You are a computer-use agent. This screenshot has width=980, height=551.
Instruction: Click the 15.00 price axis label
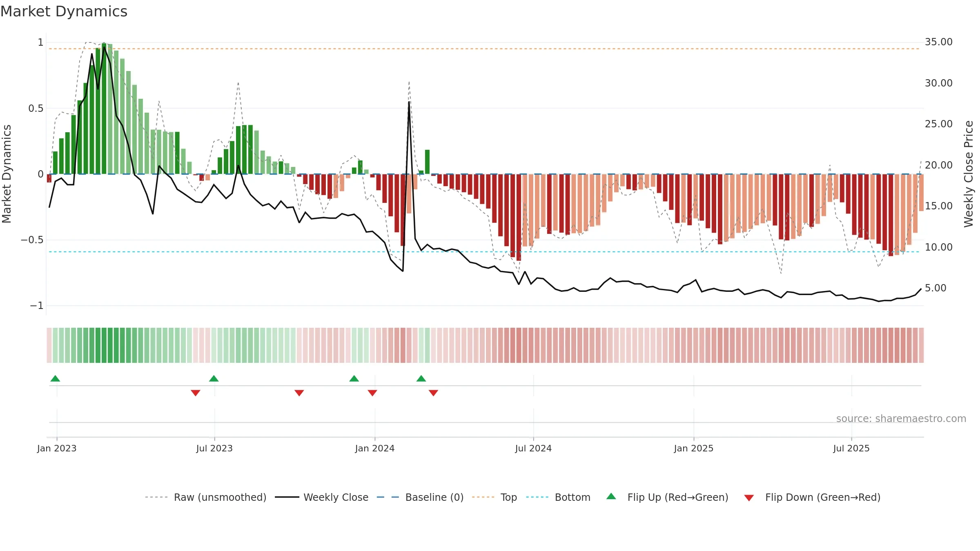click(938, 206)
